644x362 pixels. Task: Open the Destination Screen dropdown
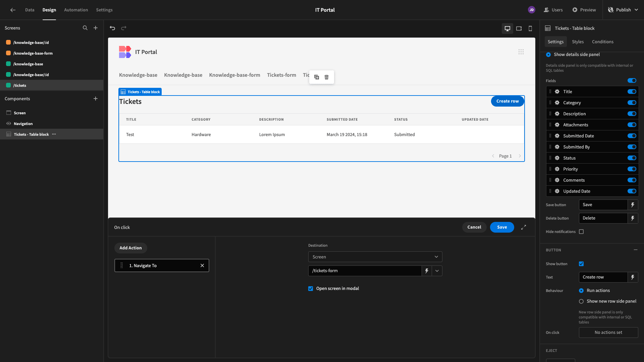(x=375, y=257)
